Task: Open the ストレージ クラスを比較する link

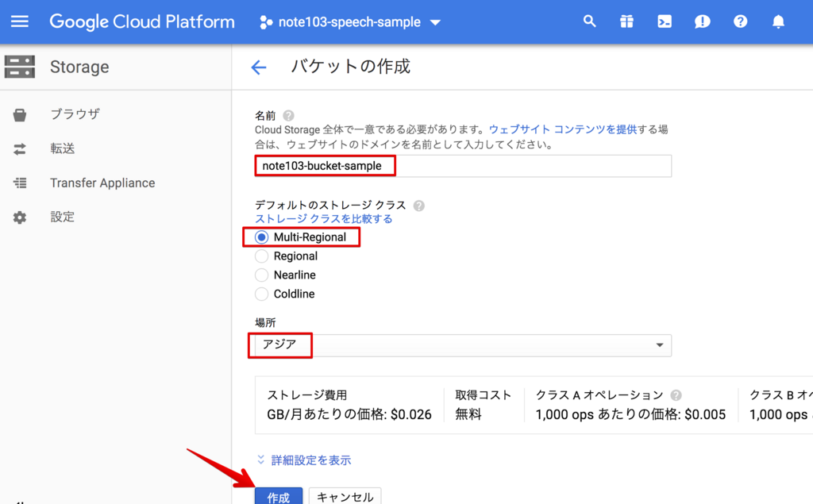Action: [324, 219]
